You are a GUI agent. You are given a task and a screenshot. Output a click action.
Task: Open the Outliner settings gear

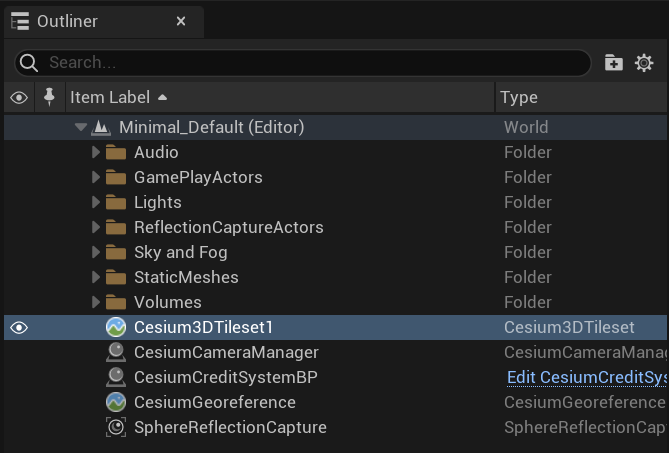[644, 63]
